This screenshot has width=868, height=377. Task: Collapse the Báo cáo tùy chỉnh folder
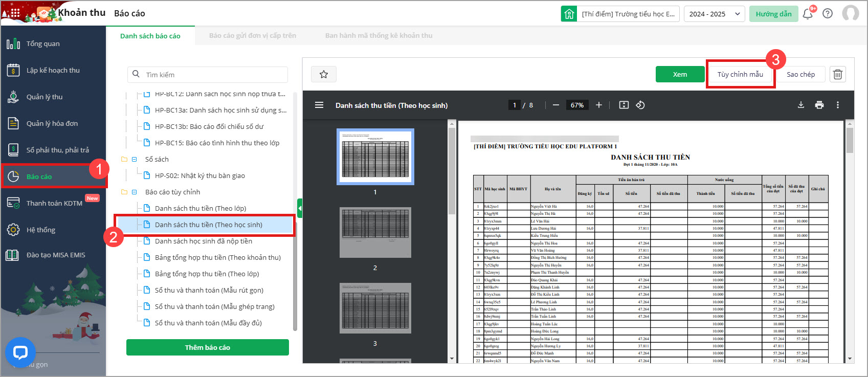(x=135, y=192)
